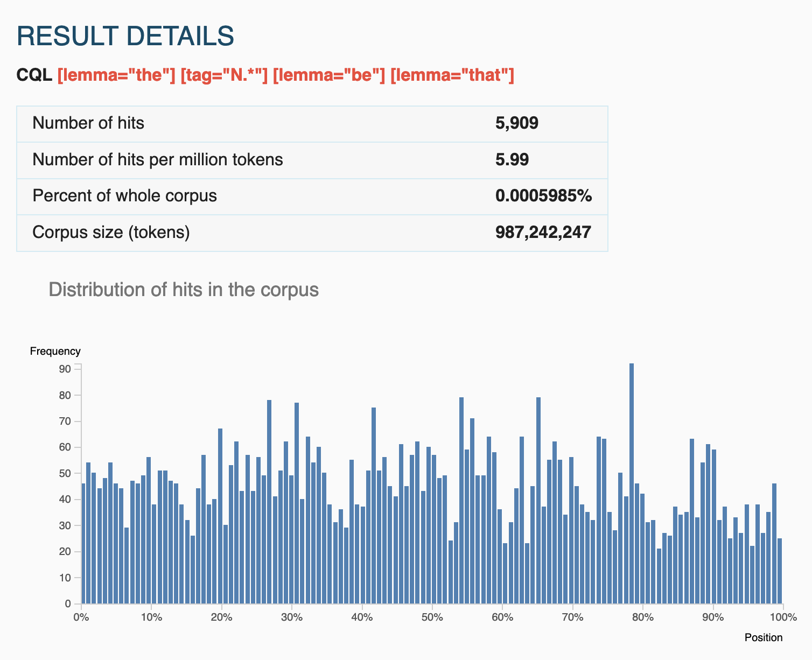
Task: Click "Distribution of hits in the corpus" title
Action: point(184,290)
